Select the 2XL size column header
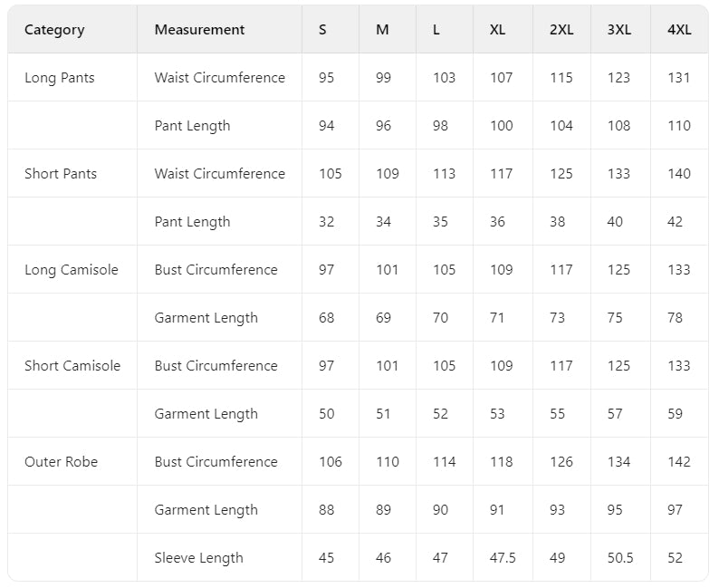Viewport: 719px width, 588px height. pyautogui.click(x=561, y=30)
